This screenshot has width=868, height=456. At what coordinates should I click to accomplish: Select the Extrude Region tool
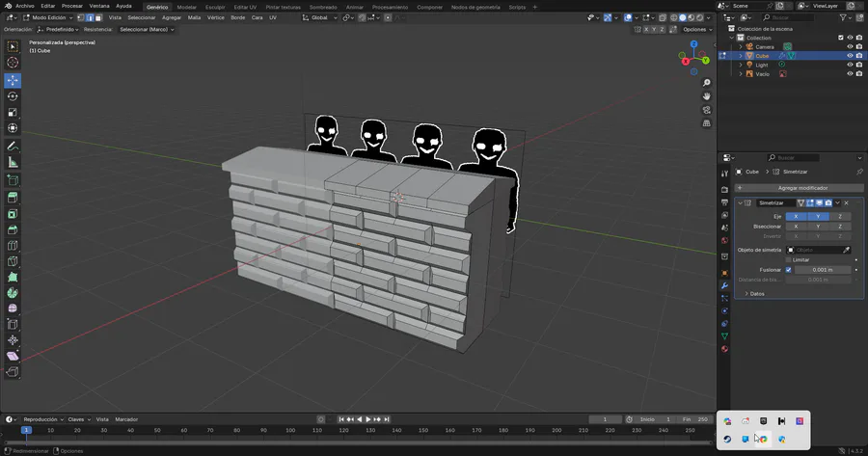tap(13, 198)
